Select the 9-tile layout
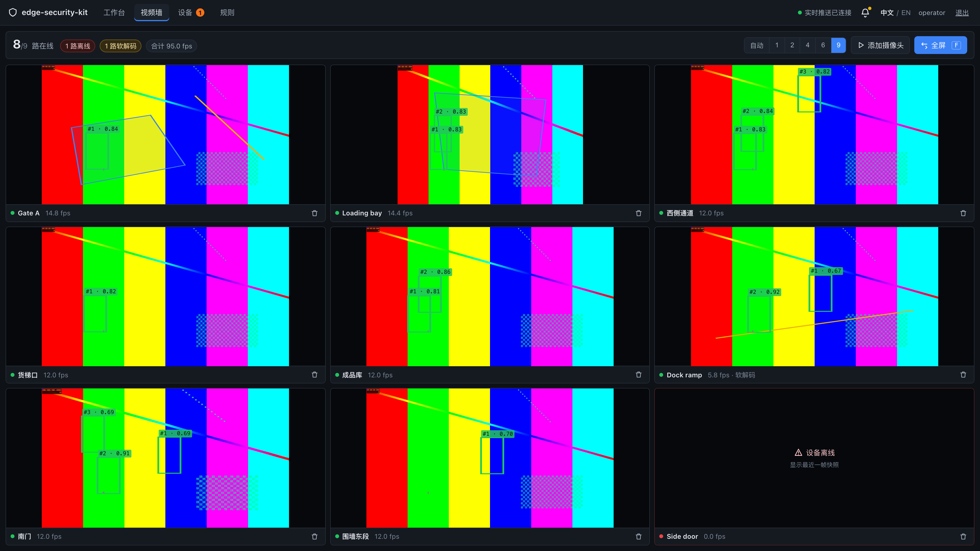Viewport: 980px width, 551px height. click(839, 45)
